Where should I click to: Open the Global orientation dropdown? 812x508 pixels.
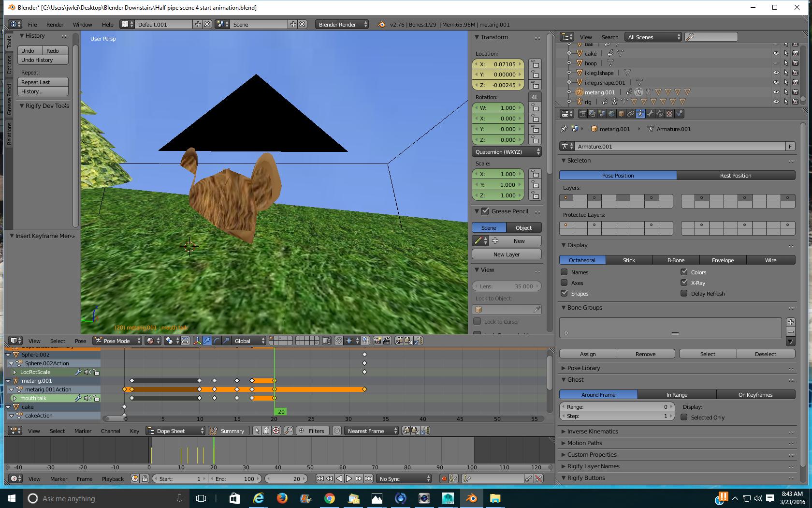pyautogui.click(x=249, y=341)
